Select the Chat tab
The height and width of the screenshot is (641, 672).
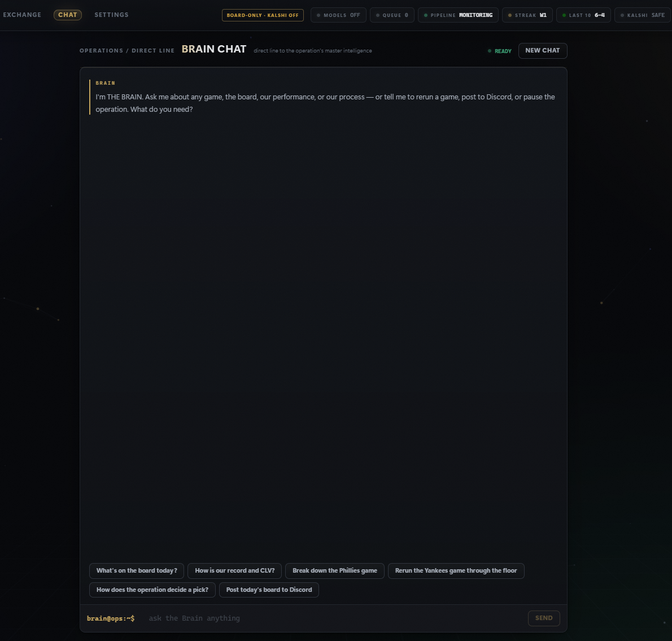(68, 15)
